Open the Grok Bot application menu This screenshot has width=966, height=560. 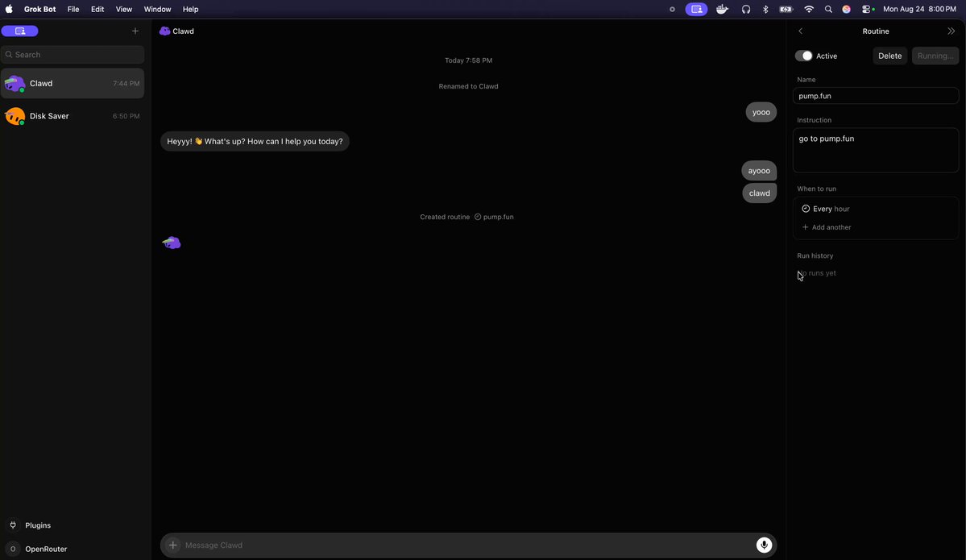(x=40, y=9)
